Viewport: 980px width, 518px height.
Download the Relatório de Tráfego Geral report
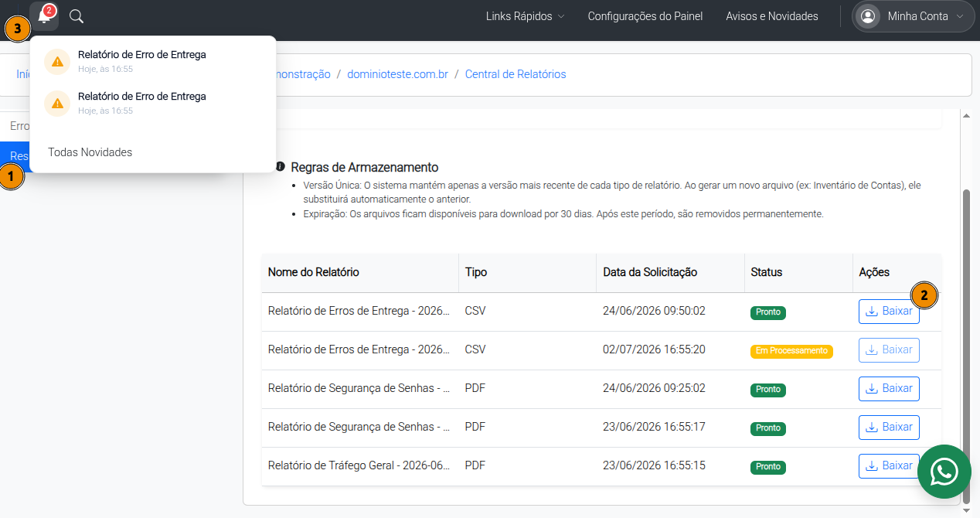(889, 466)
